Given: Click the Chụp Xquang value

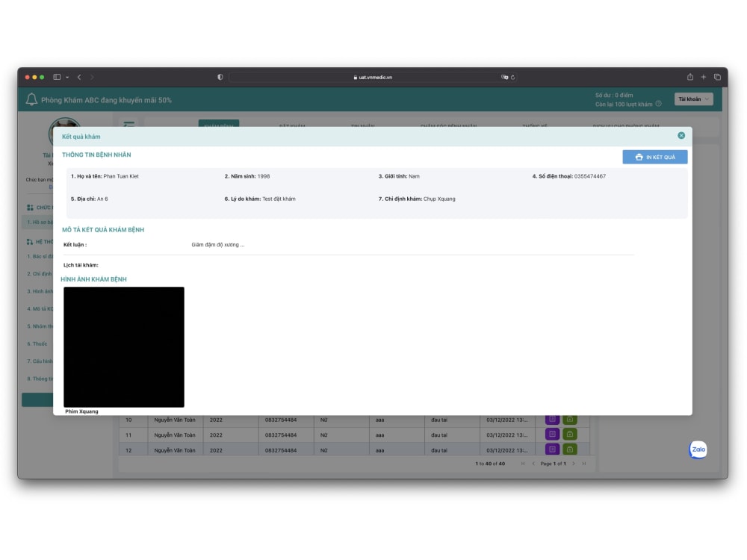Looking at the screenshot, I should coord(439,199).
